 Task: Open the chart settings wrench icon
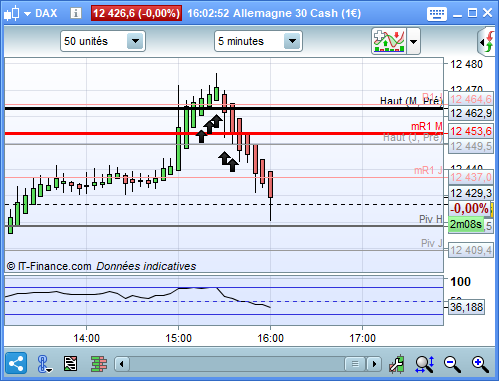coord(397,364)
